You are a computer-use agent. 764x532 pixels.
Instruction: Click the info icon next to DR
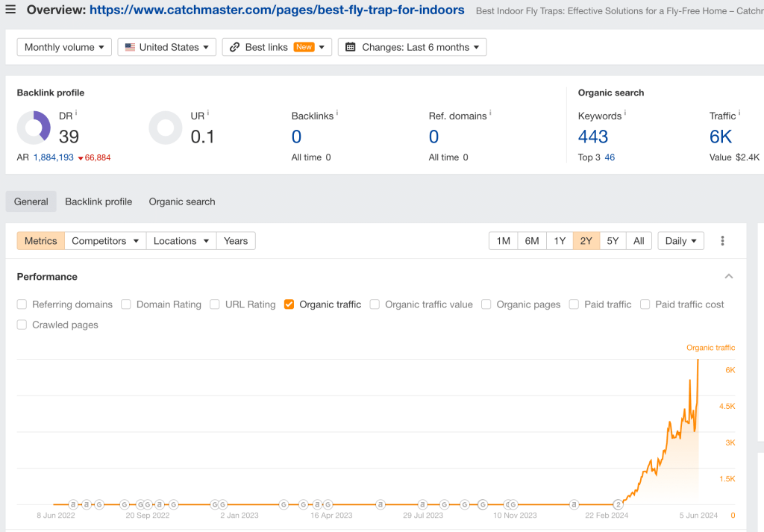point(76,113)
